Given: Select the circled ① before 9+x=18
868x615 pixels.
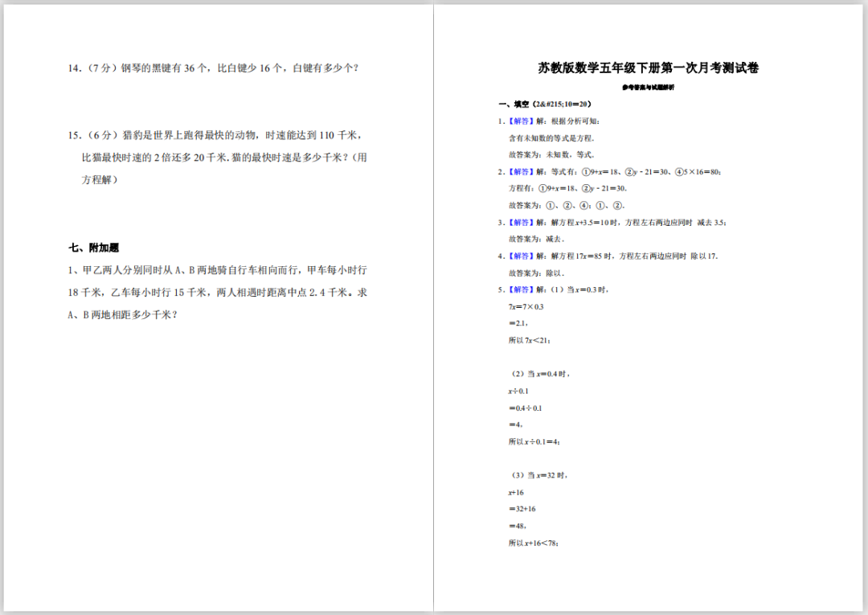Looking at the screenshot, I should click(x=585, y=171).
